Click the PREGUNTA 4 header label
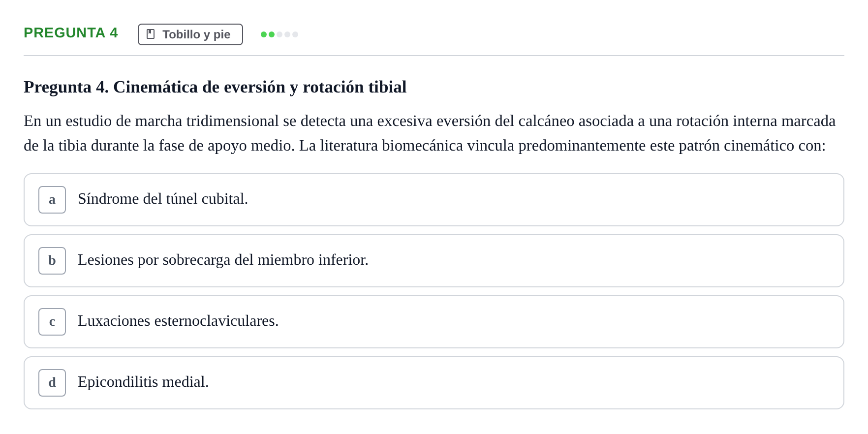 [x=71, y=33]
